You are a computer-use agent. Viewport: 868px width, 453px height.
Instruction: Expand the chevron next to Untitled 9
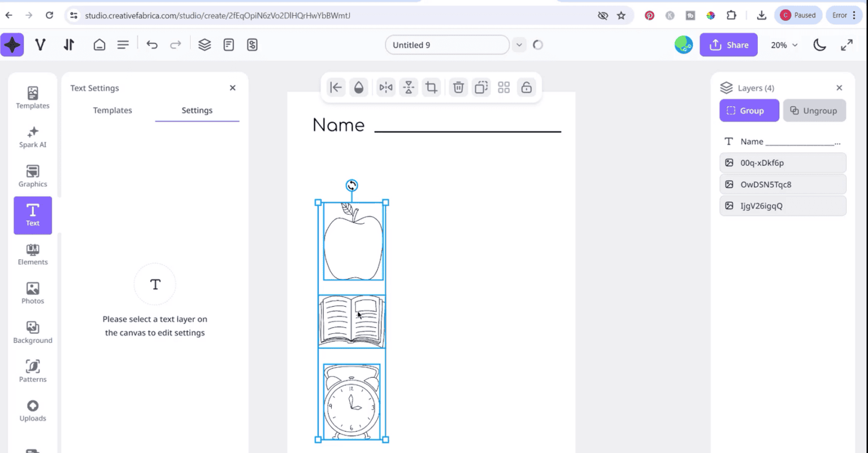coord(519,45)
